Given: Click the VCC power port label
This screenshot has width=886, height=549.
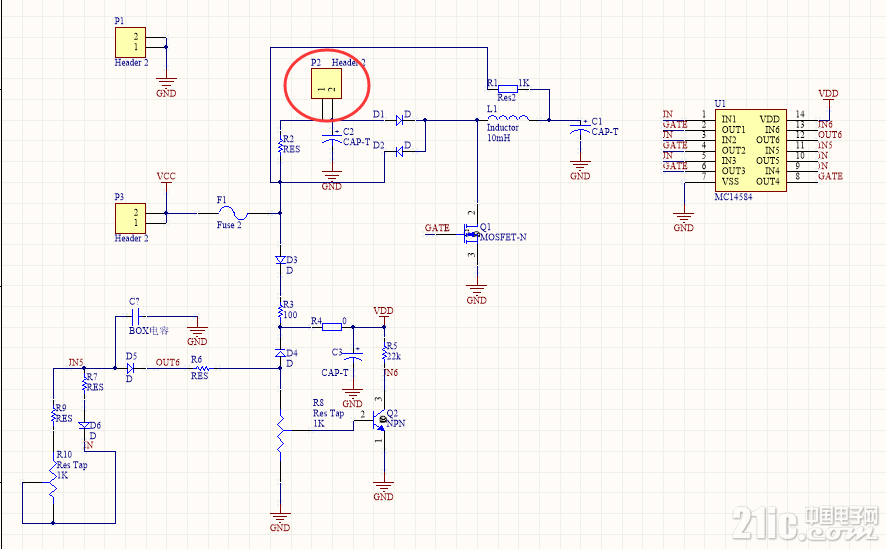Looking at the screenshot, I should (x=166, y=177).
